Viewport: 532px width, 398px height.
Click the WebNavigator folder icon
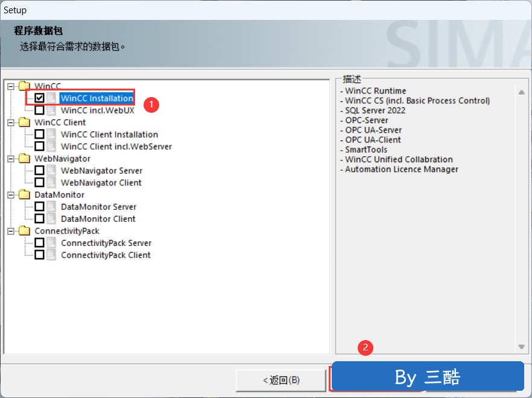pos(24,158)
